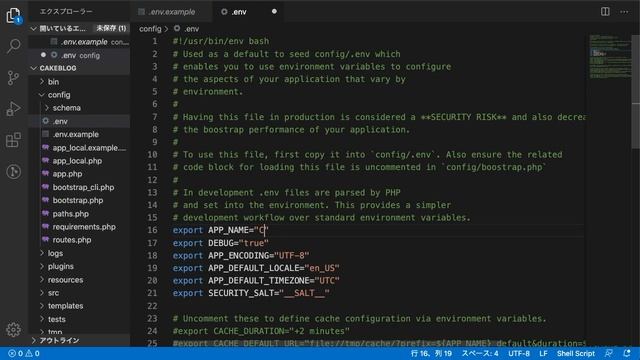The width and height of the screenshot is (640, 360).
Task: Change file encoding UTF-8
Action: [x=519, y=353]
